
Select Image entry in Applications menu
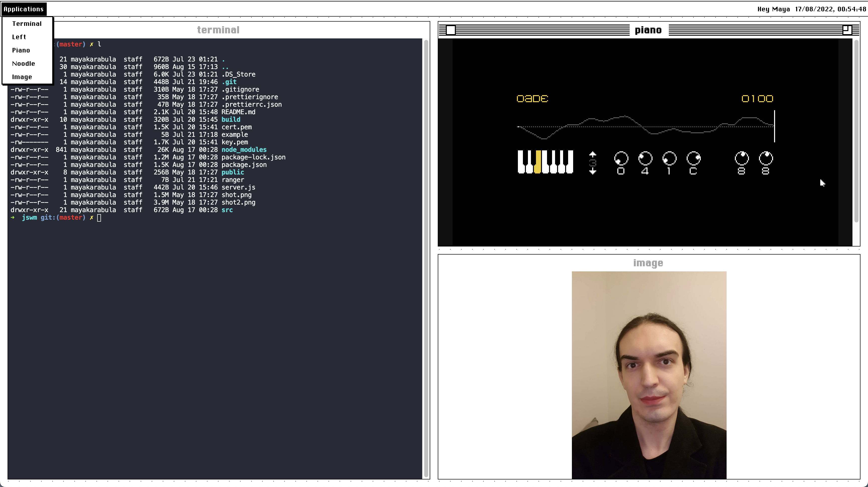pyautogui.click(x=22, y=77)
